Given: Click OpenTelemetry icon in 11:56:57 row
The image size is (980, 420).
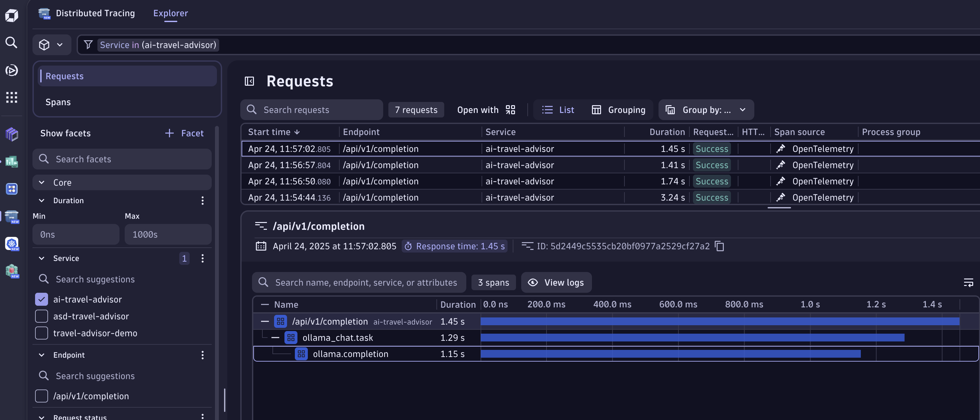Looking at the screenshot, I should click(x=781, y=165).
